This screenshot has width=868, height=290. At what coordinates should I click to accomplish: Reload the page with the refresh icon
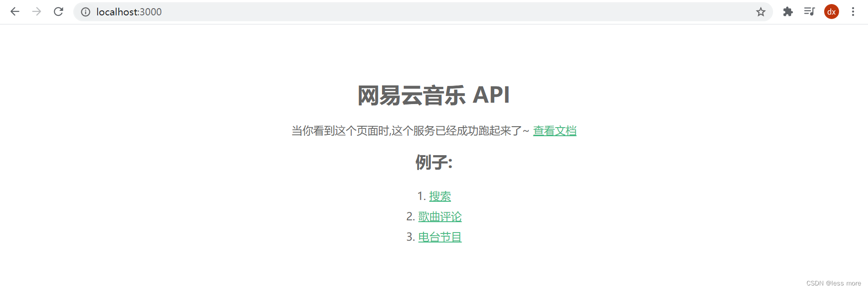coord(58,12)
